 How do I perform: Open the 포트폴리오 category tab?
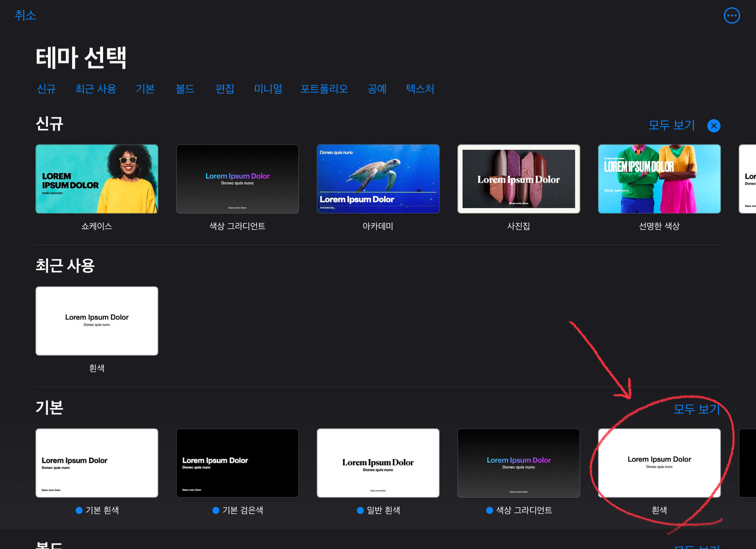[x=324, y=89]
